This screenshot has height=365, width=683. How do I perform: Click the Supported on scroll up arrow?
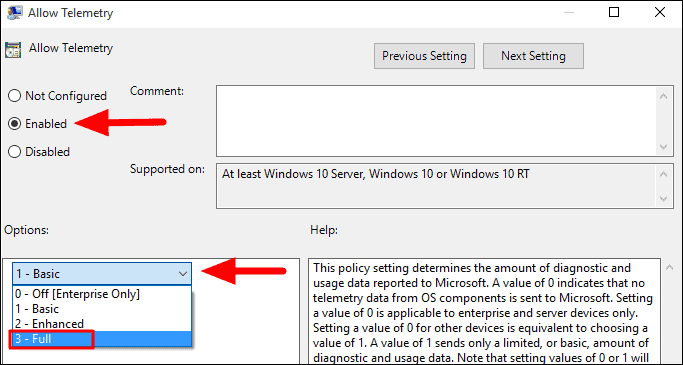coord(663,175)
